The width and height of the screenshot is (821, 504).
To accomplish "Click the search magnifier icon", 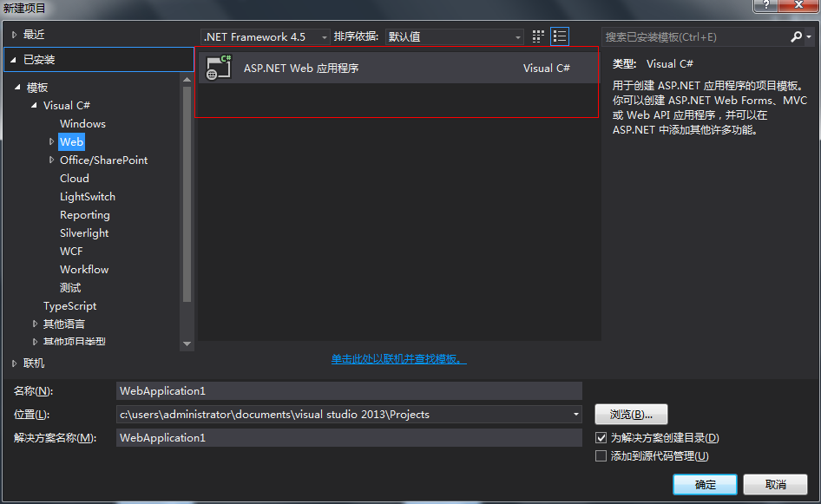I will [797, 36].
